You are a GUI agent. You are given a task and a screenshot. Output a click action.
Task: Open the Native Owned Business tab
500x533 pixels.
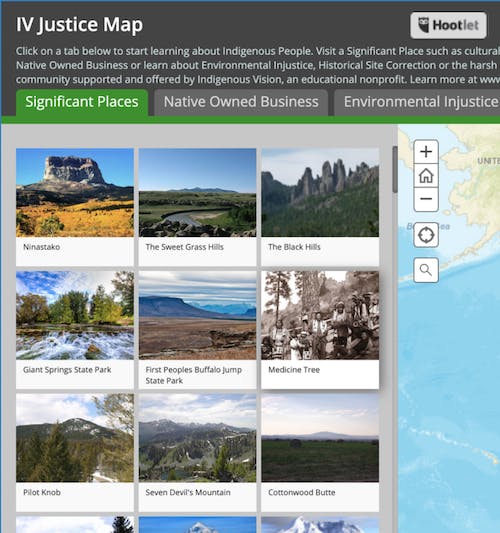tap(241, 102)
